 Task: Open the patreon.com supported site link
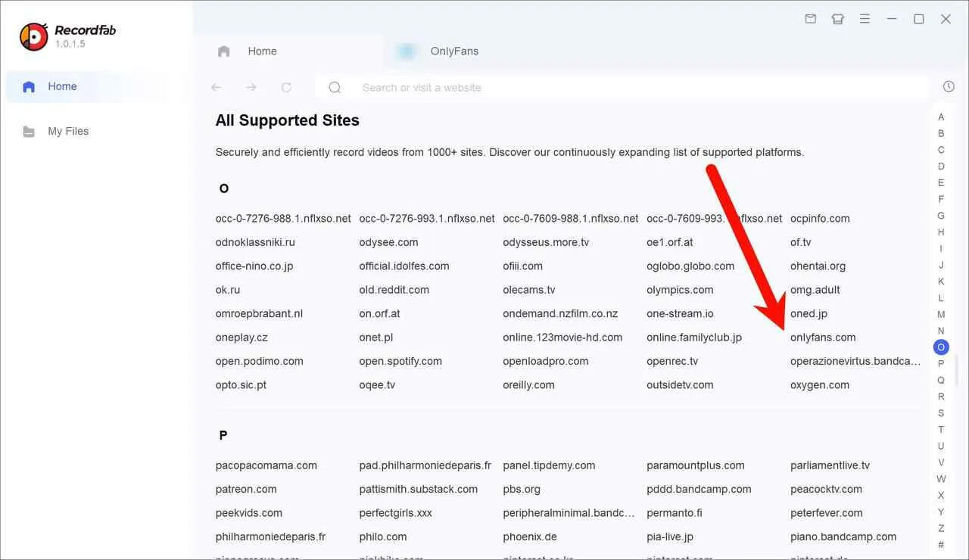pos(246,489)
